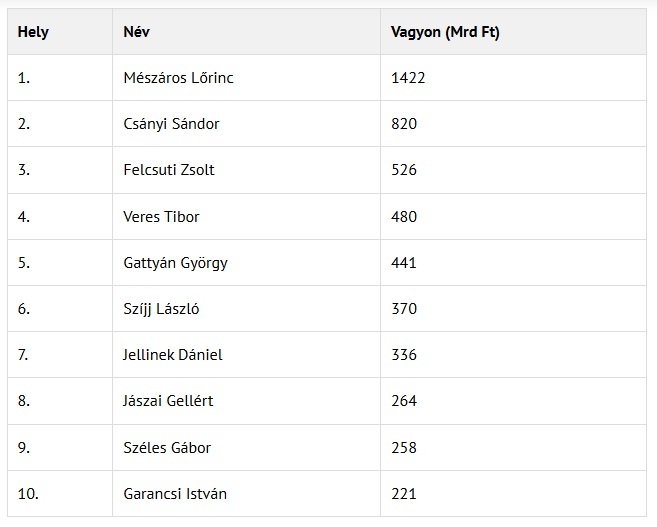Viewport: 657px width, 527px height.
Task: Select the Veres Tibor name cell
Action: [x=160, y=217]
